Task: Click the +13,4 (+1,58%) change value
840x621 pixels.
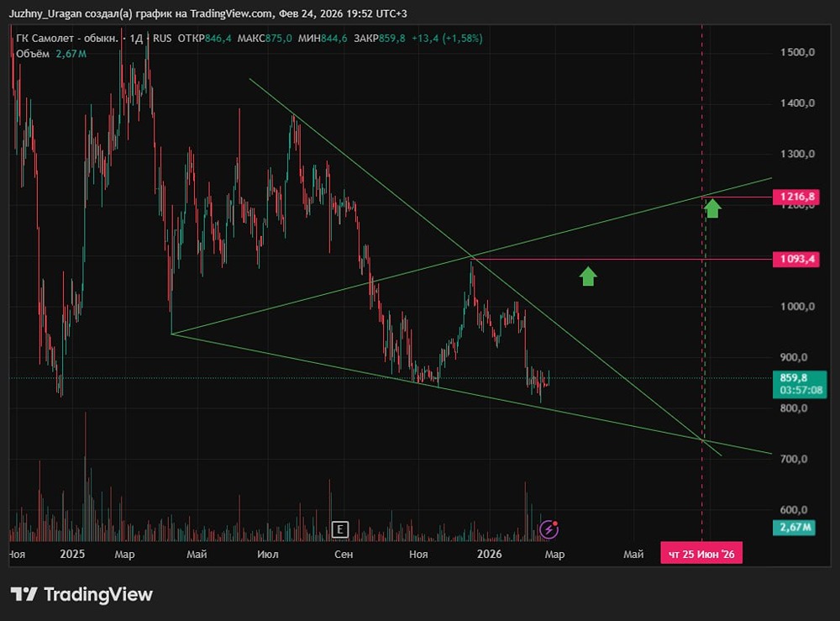Action: pyautogui.click(x=447, y=39)
